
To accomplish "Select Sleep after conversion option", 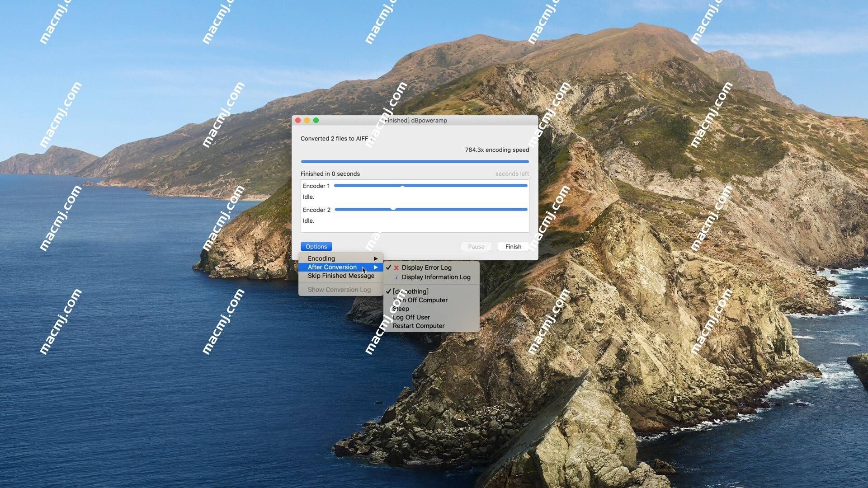I will pyautogui.click(x=400, y=308).
